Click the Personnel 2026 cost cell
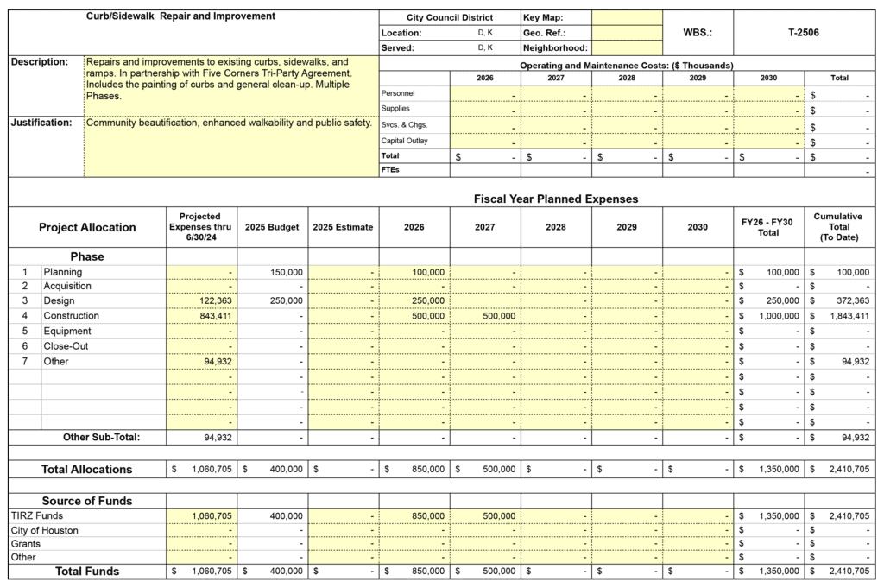This screenshot has width=884, height=588. 485,93
